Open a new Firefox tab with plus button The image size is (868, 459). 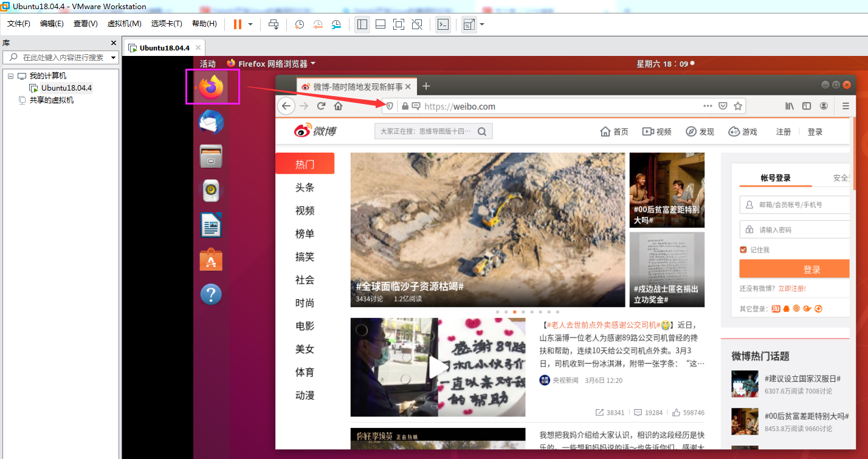(426, 86)
